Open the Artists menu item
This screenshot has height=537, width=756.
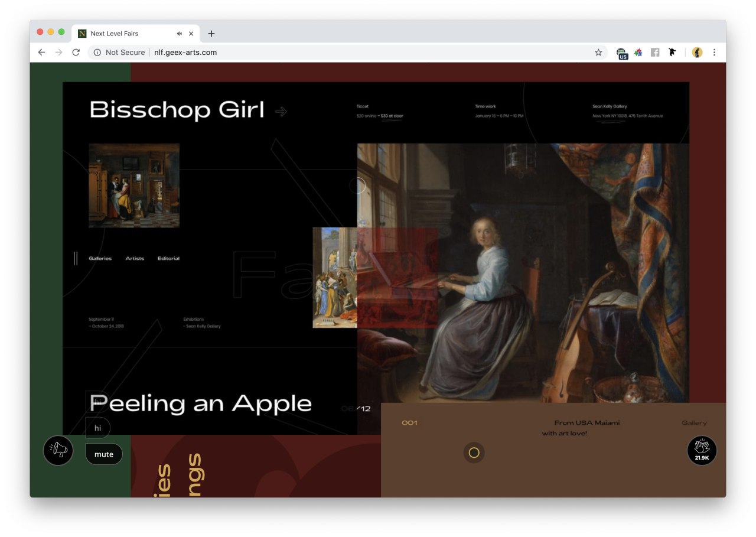(x=135, y=259)
